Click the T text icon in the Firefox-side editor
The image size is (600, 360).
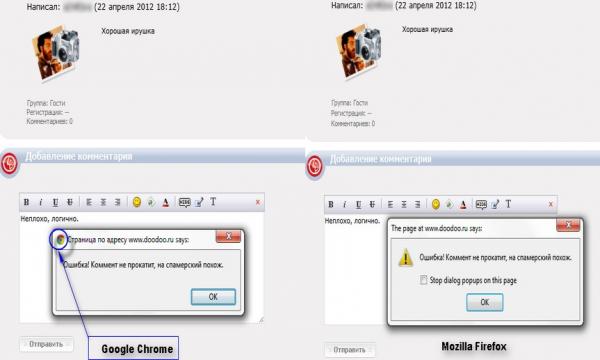tap(508, 204)
